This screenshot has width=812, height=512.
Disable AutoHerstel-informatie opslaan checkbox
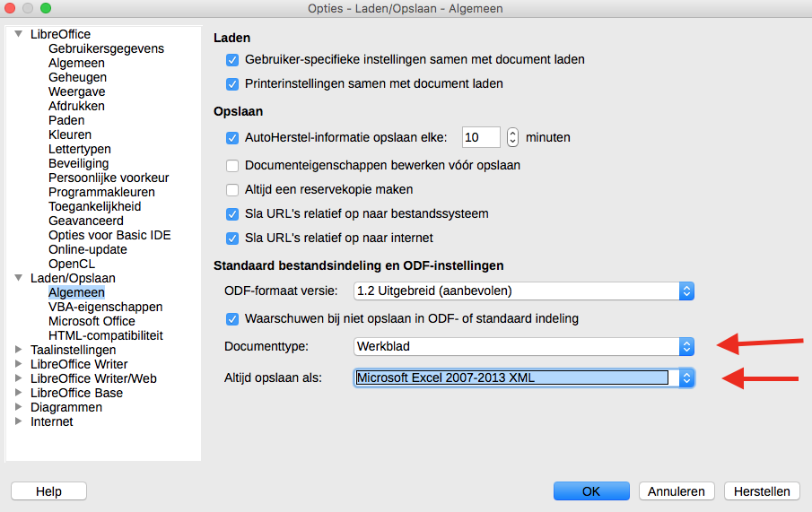232,138
